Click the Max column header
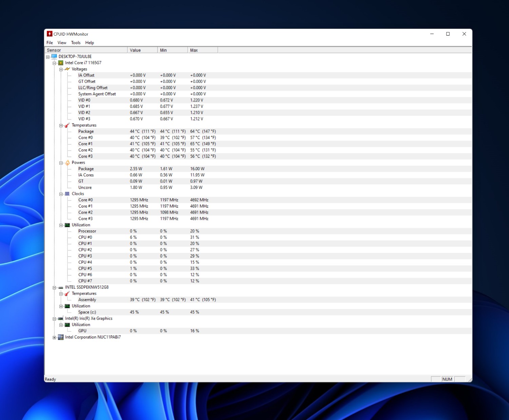This screenshot has width=509, height=420. (x=203, y=50)
